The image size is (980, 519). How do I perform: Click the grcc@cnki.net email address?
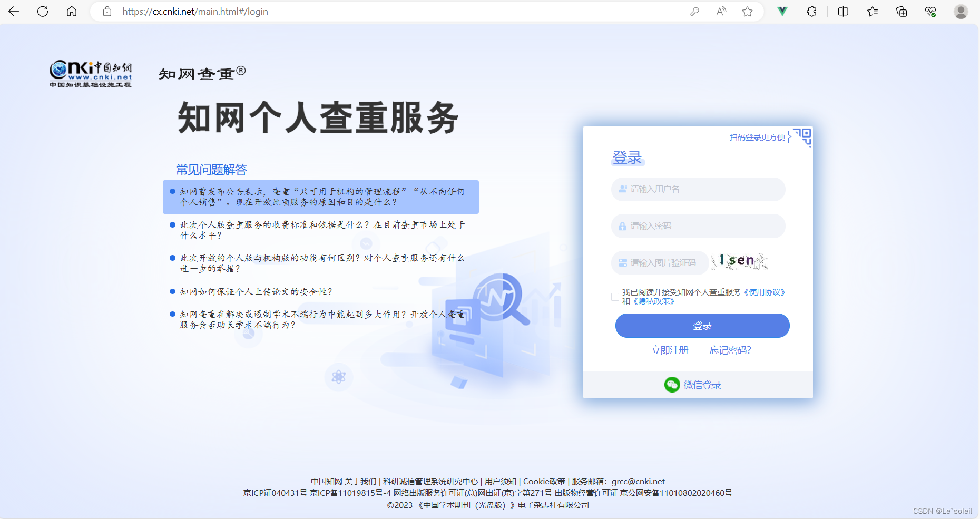point(638,481)
